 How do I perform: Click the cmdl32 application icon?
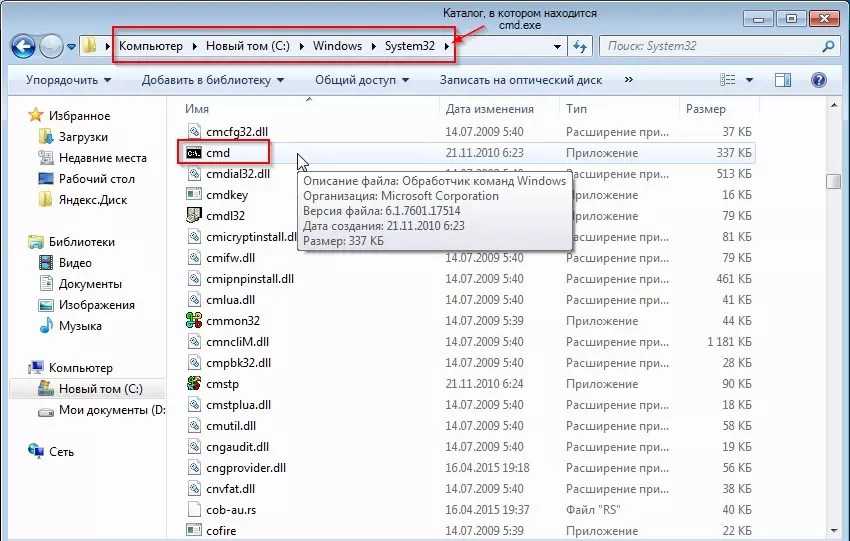click(195, 216)
